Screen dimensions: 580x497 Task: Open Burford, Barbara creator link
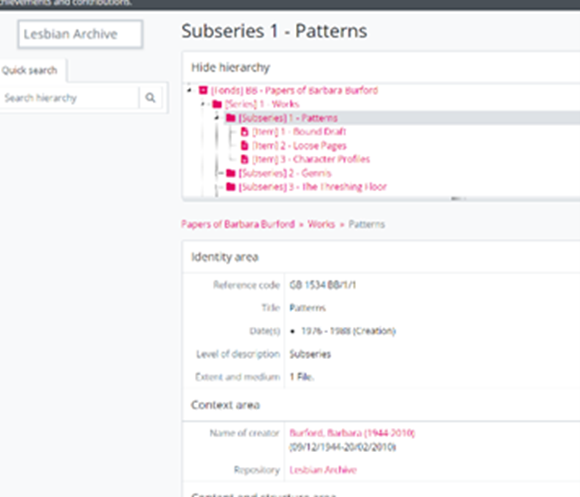pos(352,433)
